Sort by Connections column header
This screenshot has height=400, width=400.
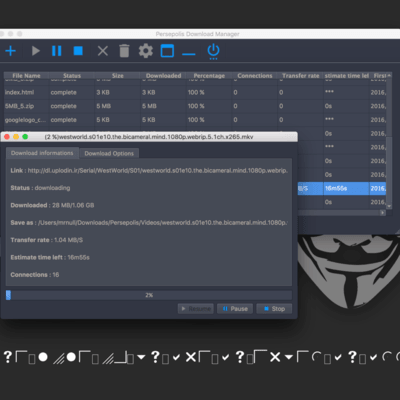click(x=255, y=76)
